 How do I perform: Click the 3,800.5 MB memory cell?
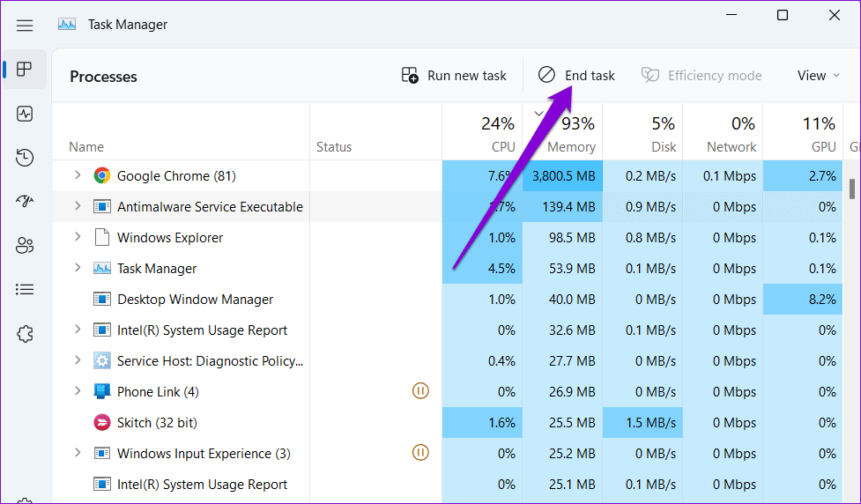click(562, 175)
